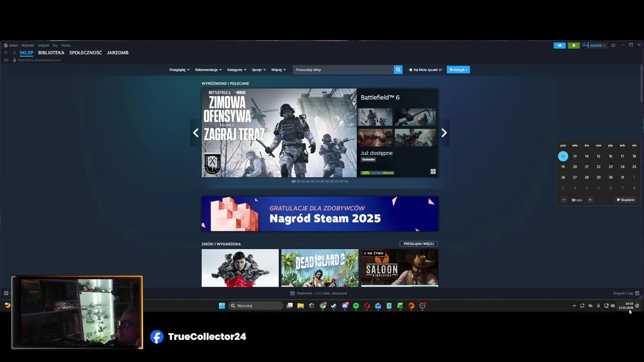
Task: Open the Koszyk cart button
Action: click(458, 70)
